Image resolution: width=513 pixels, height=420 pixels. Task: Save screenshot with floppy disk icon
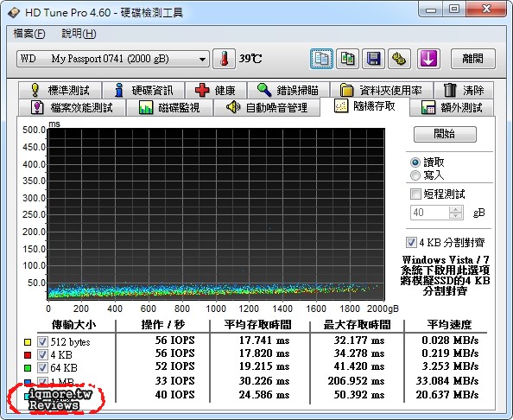tap(373, 59)
